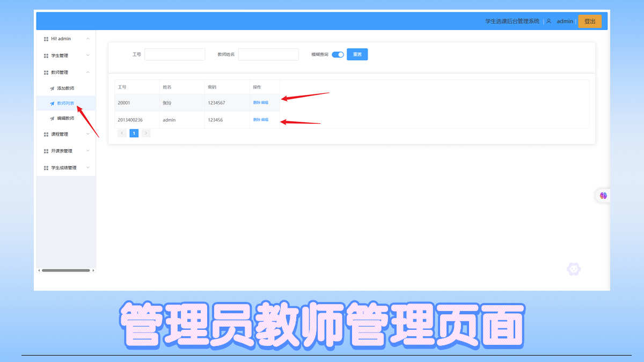
Task: Click the grid icon beside 教师管理
Action: 46,72
